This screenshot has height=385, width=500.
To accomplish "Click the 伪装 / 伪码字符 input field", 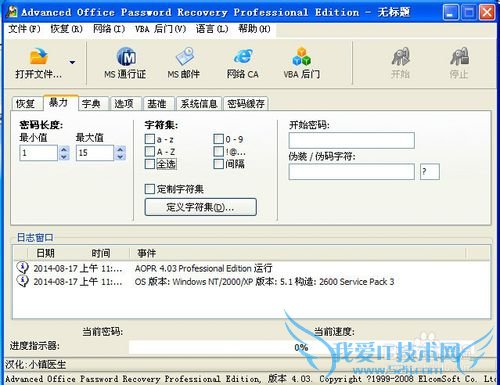I will click(352, 172).
